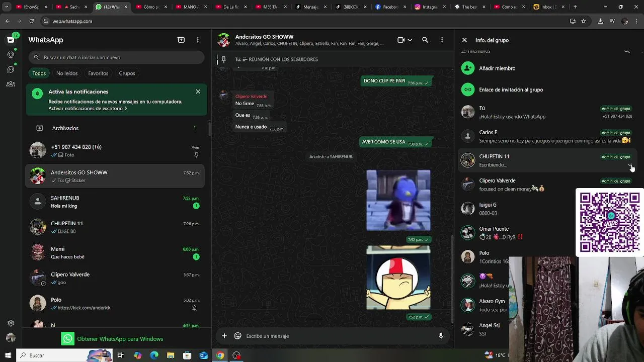Open the attach plus icon in the message bar
The width and height of the screenshot is (644, 362).
point(224,336)
